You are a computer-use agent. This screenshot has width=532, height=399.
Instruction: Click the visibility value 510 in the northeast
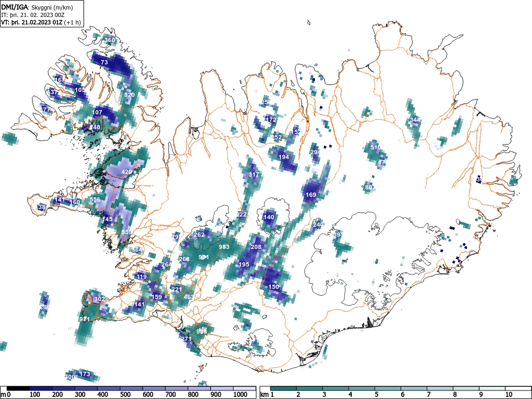coord(375,147)
